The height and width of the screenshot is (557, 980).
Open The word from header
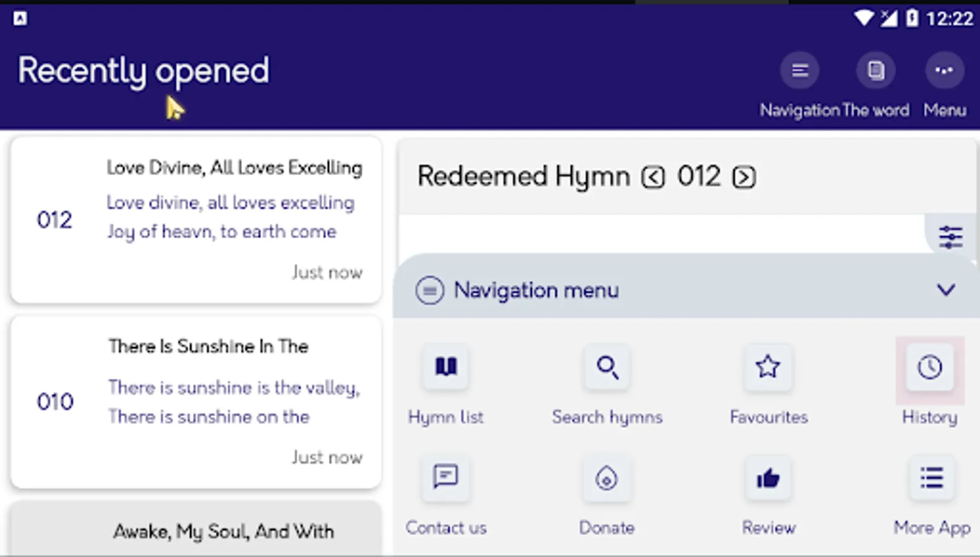click(875, 71)
